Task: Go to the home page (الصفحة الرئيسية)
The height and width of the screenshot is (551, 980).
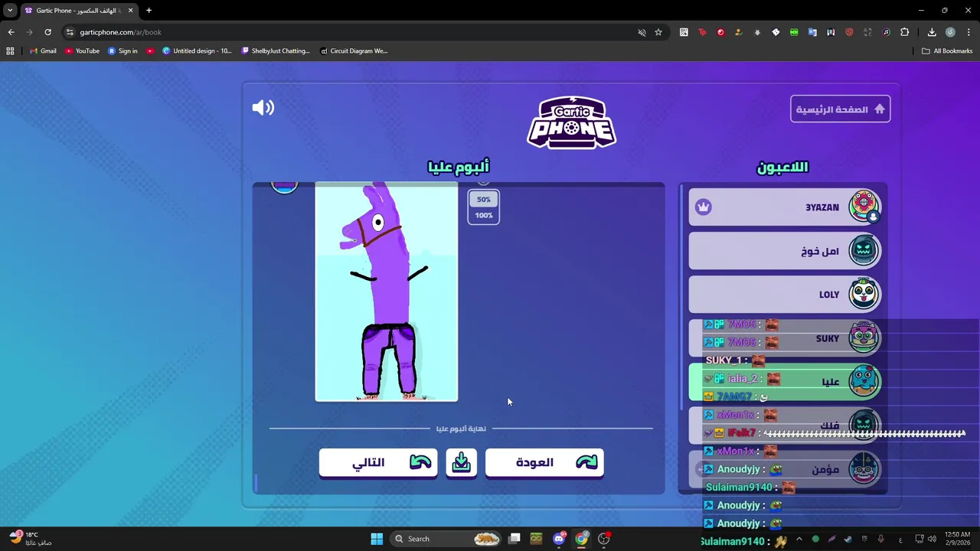Action: (x=840, y=109)
